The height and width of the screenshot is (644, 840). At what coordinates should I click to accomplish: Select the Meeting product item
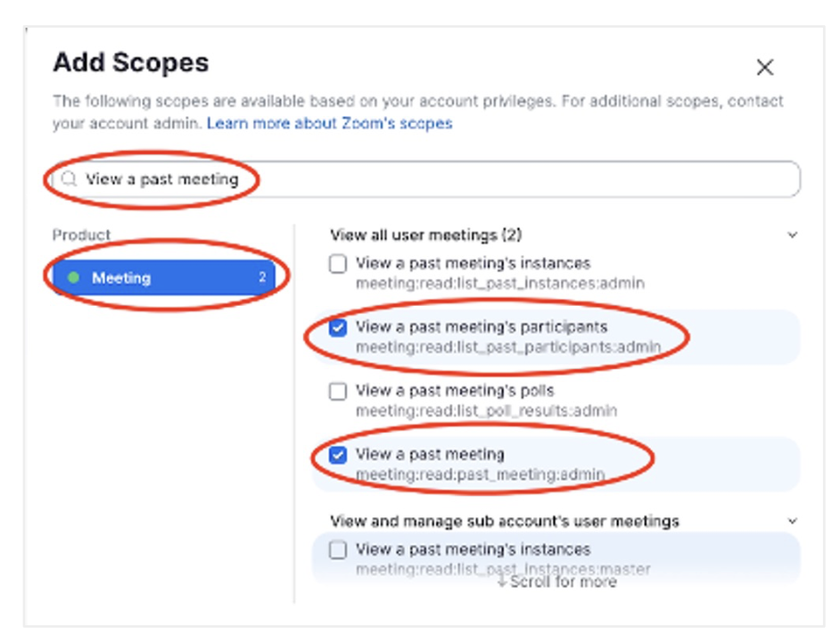pos(161,278)
